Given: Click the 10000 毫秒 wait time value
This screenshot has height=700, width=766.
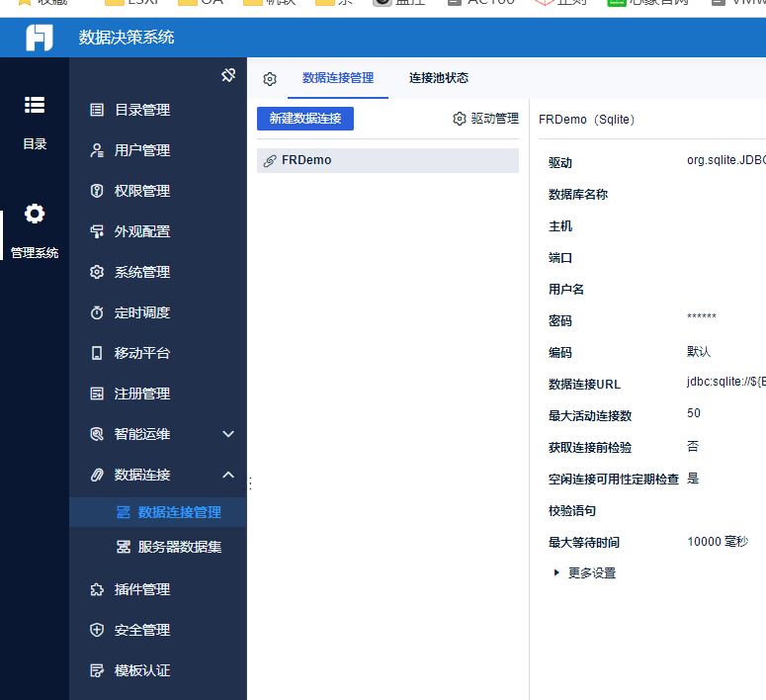Looking at the screenshot, I should coord(718,542).
